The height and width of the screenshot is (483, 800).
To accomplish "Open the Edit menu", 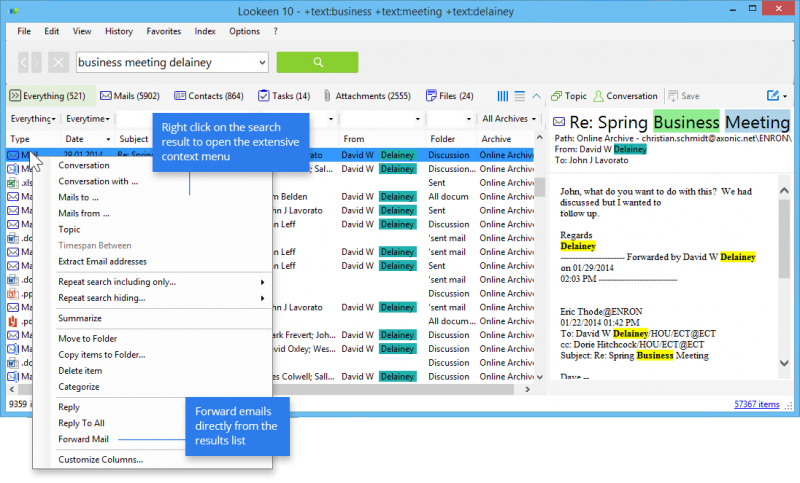I will 52,31.
